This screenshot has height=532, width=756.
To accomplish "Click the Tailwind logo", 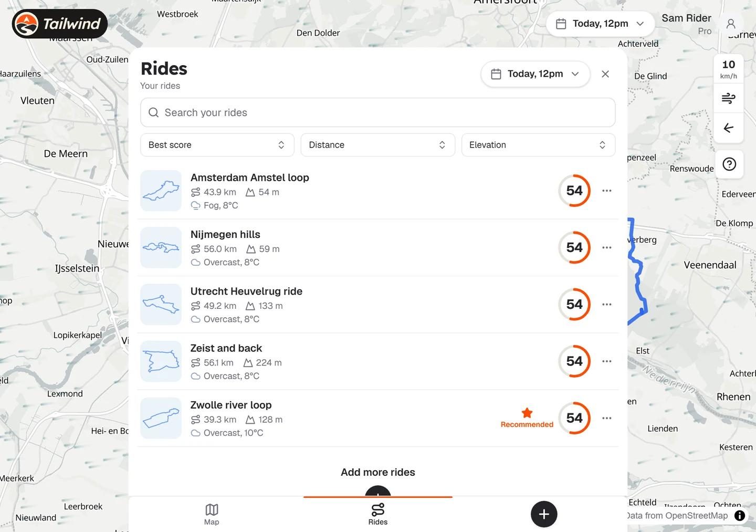I will [60, 24].
